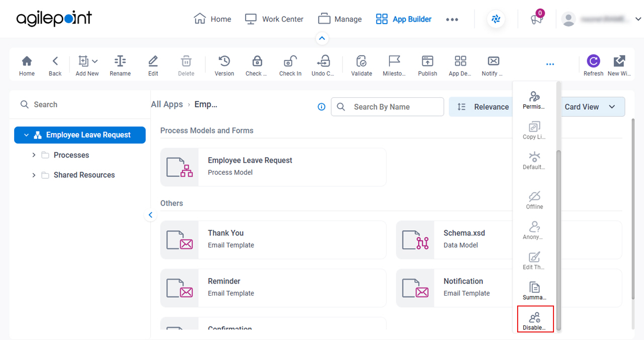Viewport: 644px width, 340px height.
Task: Refresh the app list
Action: click(594, 65)
